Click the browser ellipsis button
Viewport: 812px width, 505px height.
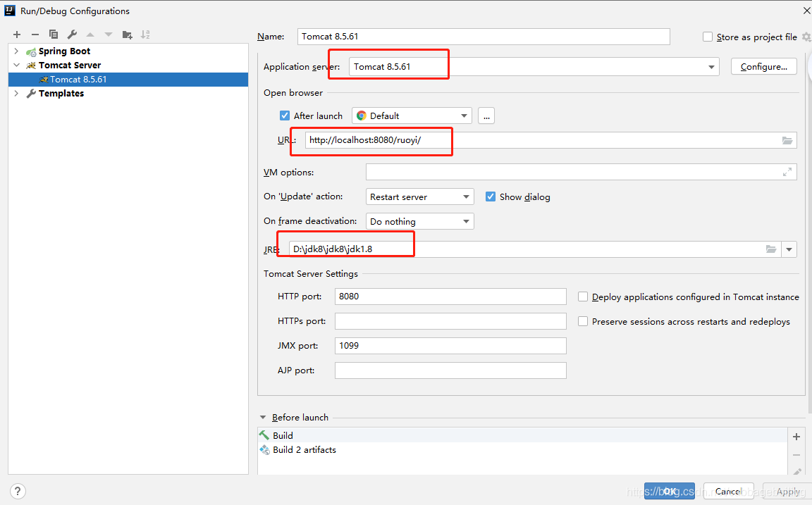(486, 116)
